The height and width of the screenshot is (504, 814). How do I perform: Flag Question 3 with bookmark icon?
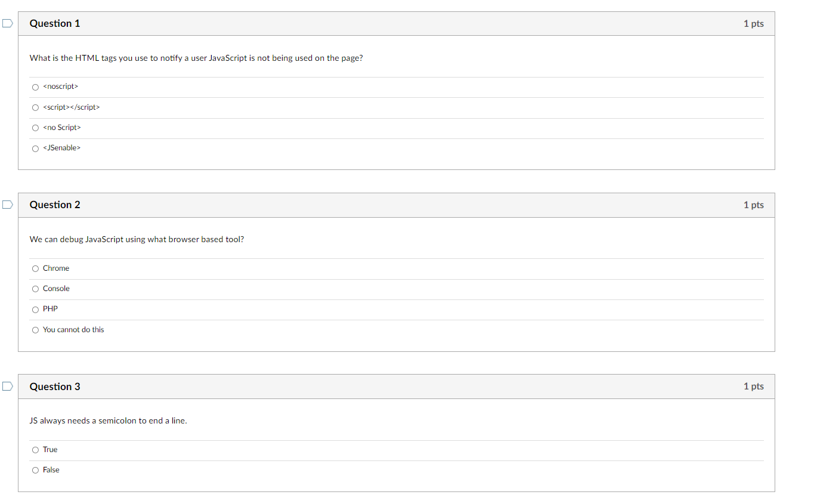coord(7,386)
